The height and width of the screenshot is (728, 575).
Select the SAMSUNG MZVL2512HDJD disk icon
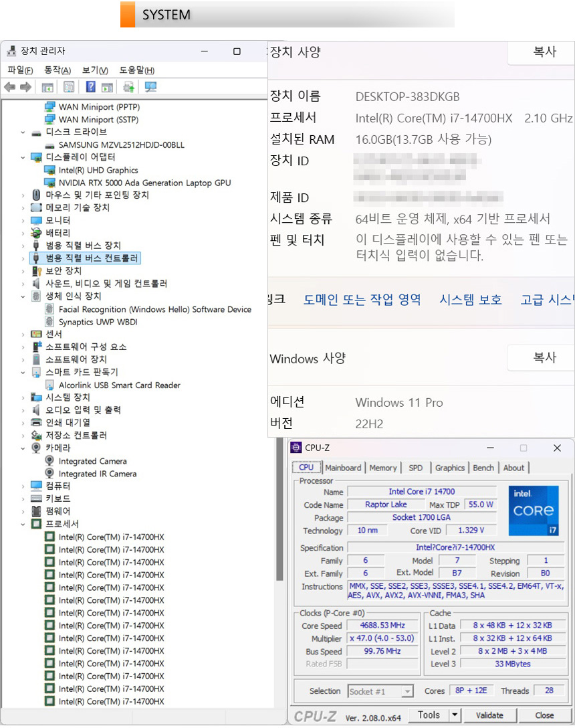[x=49, y=145]
